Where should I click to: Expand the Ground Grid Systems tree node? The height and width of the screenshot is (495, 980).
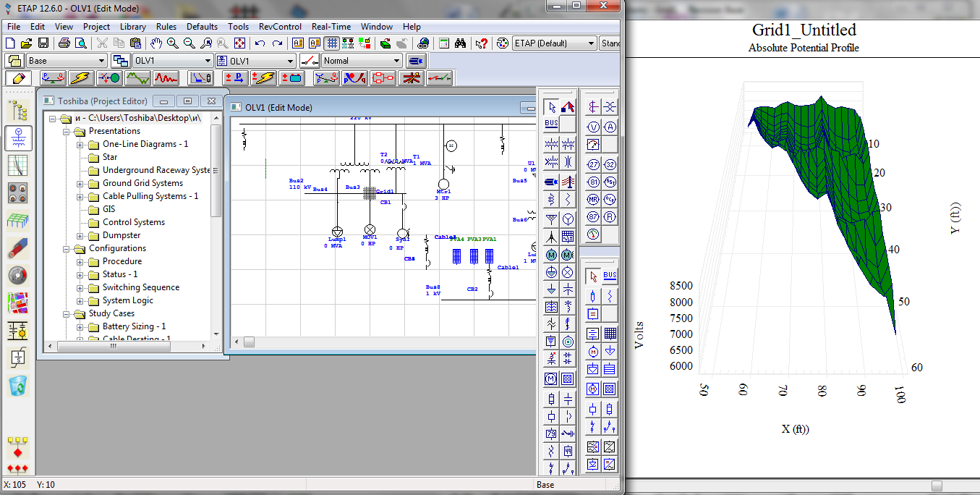click(x=80, y=183)
